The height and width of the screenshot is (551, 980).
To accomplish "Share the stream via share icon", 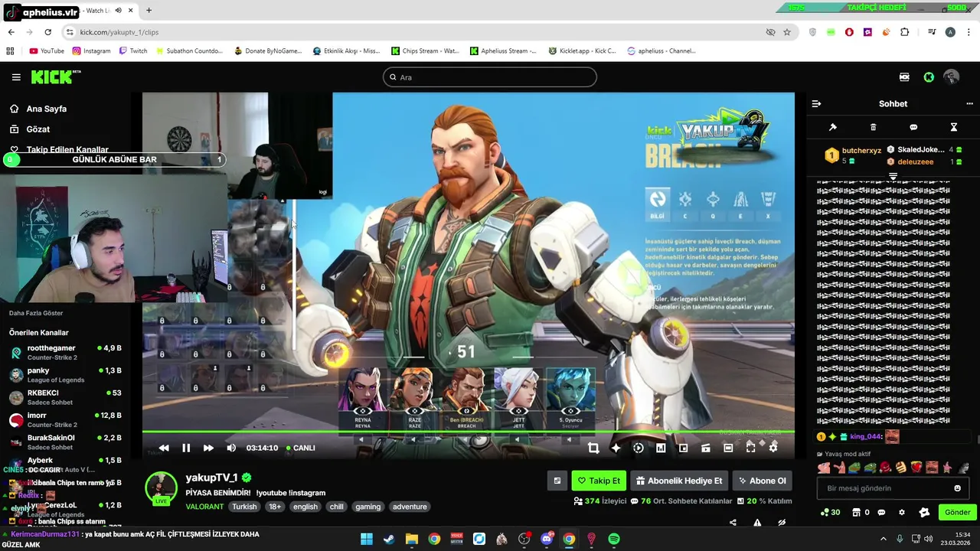I will pos(733,523).
